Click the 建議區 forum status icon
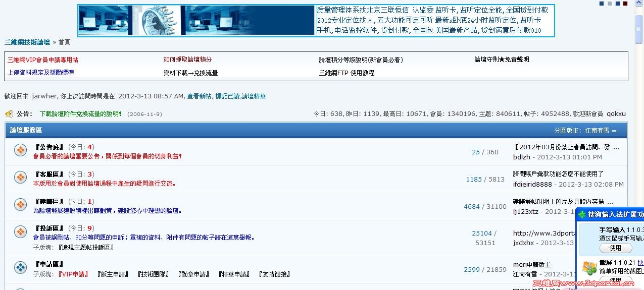644x290 pixels. click(20, 205)
